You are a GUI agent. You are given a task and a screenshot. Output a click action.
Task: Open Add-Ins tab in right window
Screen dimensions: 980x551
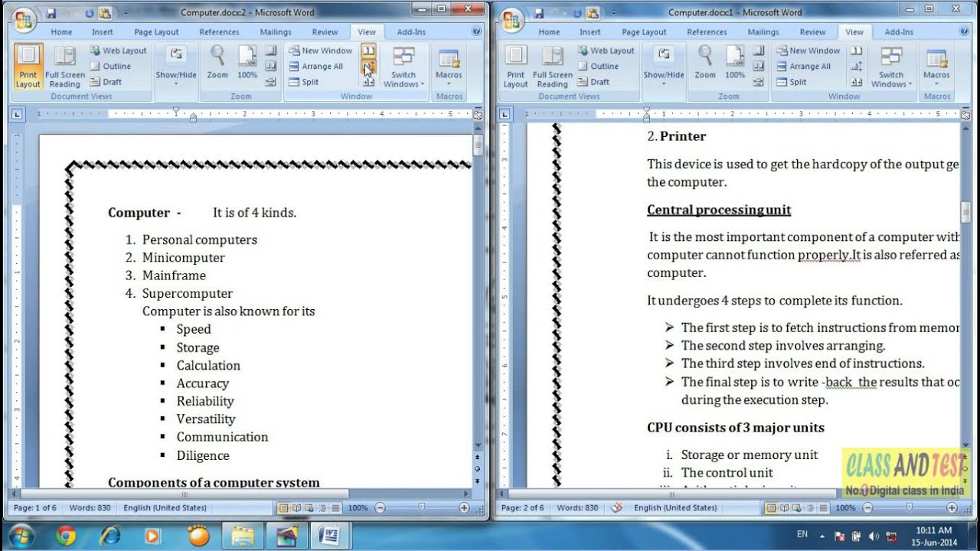click(899, 32)
